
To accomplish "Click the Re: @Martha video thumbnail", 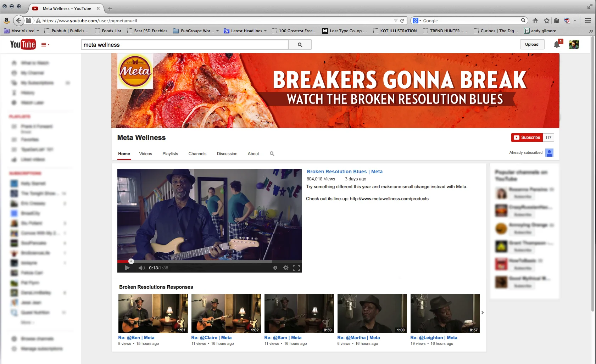I will click(372, 313).
